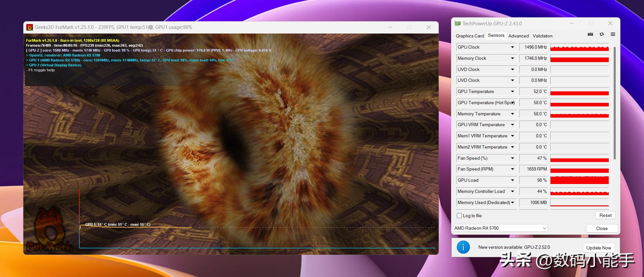
Task: Switch to the Graphics Card tab
Action: [x=470, y=36]
